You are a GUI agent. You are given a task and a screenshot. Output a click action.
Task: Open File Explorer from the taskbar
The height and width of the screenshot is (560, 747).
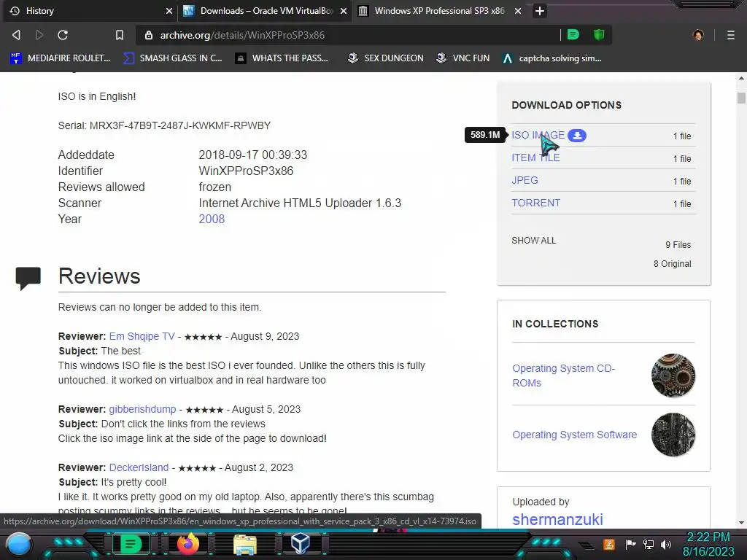pyautogui.click(x=245, y=544)
